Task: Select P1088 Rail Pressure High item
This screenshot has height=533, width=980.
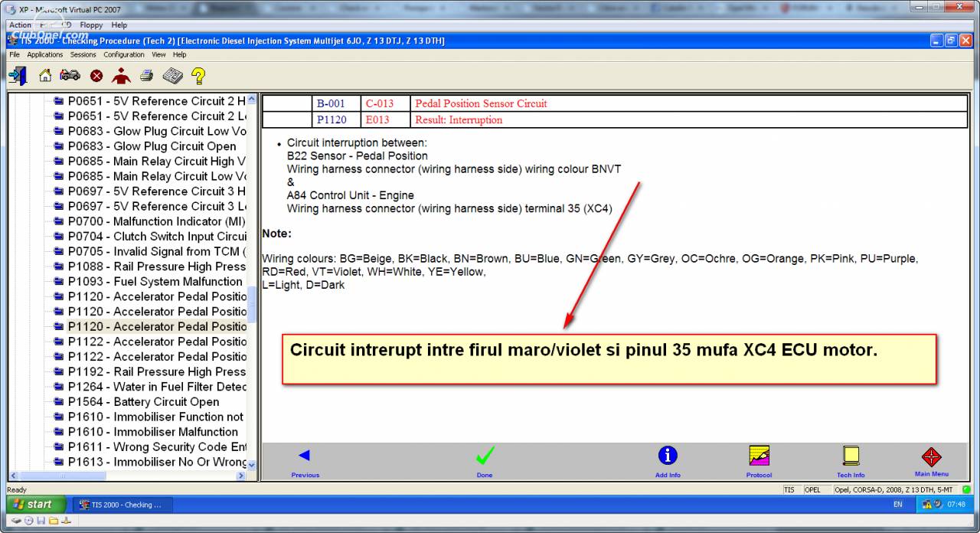Action: click(x=151, y=266)
